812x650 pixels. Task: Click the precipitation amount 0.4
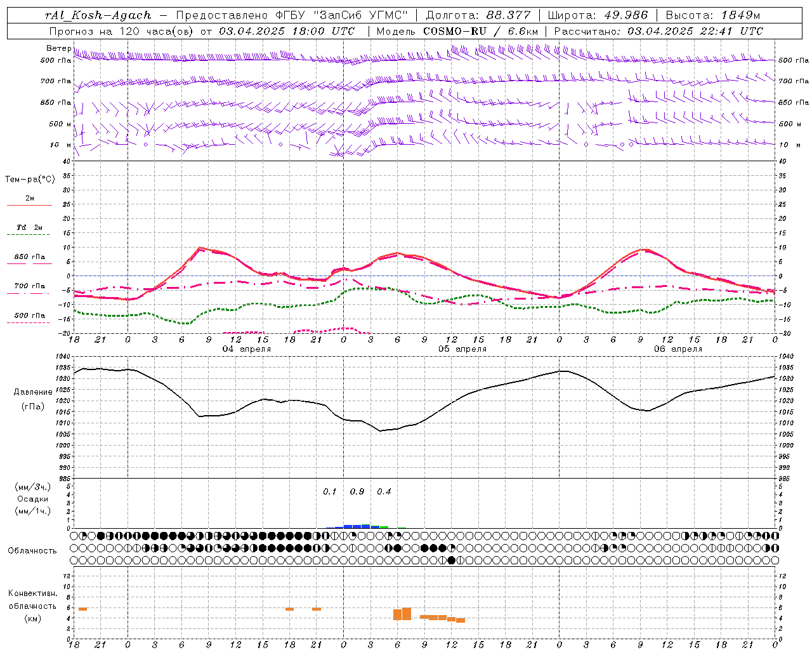[x=384, y=492]
